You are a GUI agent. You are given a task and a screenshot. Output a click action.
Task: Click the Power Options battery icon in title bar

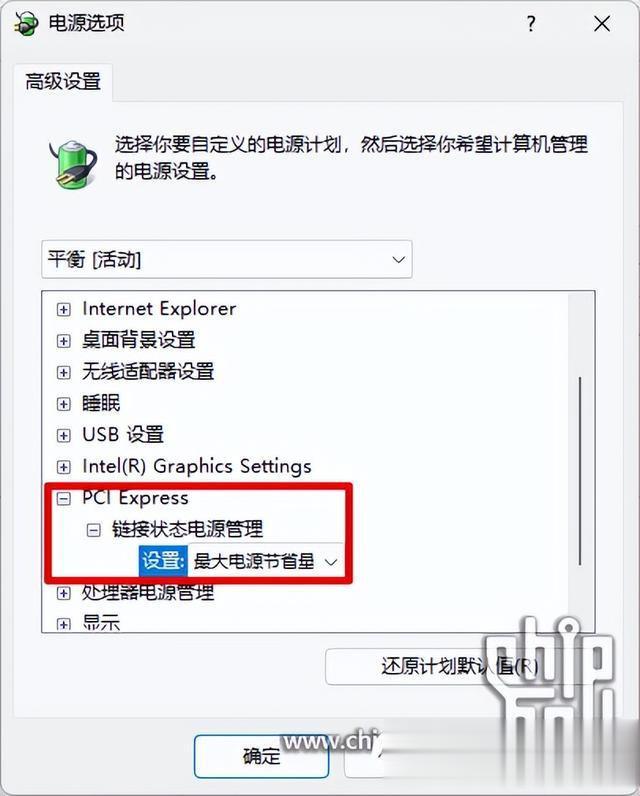point(25,23)
